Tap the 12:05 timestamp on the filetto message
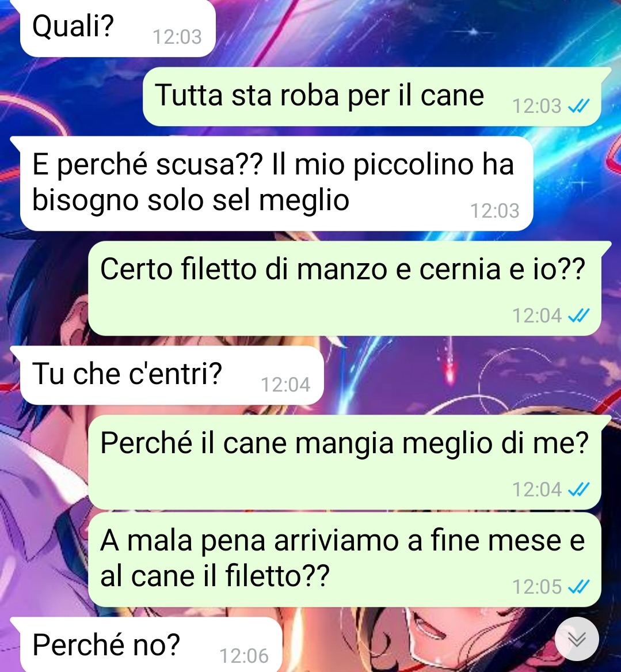 [x=536, y=587]
